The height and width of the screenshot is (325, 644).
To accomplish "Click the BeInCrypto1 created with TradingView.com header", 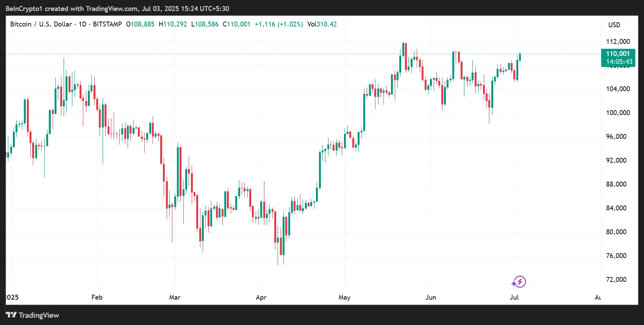I will 117,8.
